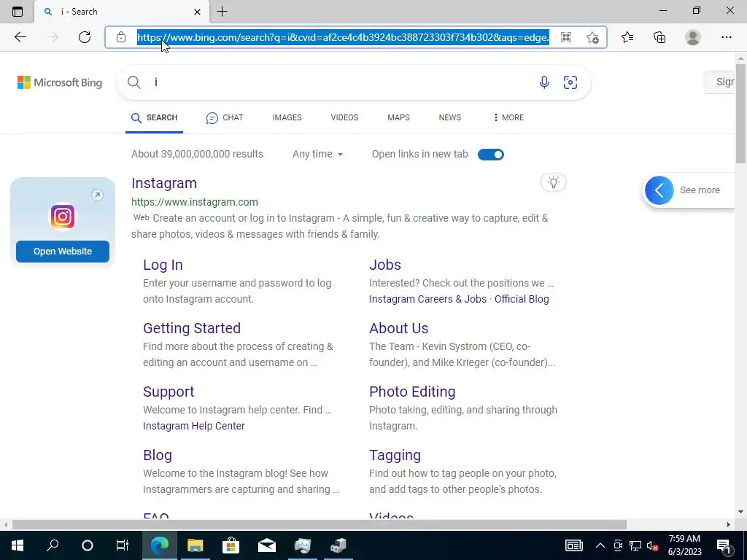Open the Official Blog link
This screenshot has width=747, height=560.
[521, 299]
